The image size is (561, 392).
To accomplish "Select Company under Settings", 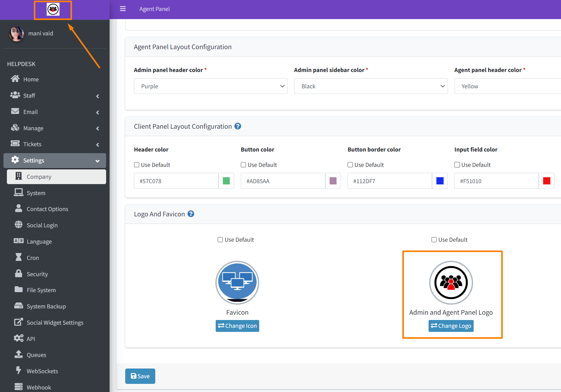I will click(x=39, y=177).
